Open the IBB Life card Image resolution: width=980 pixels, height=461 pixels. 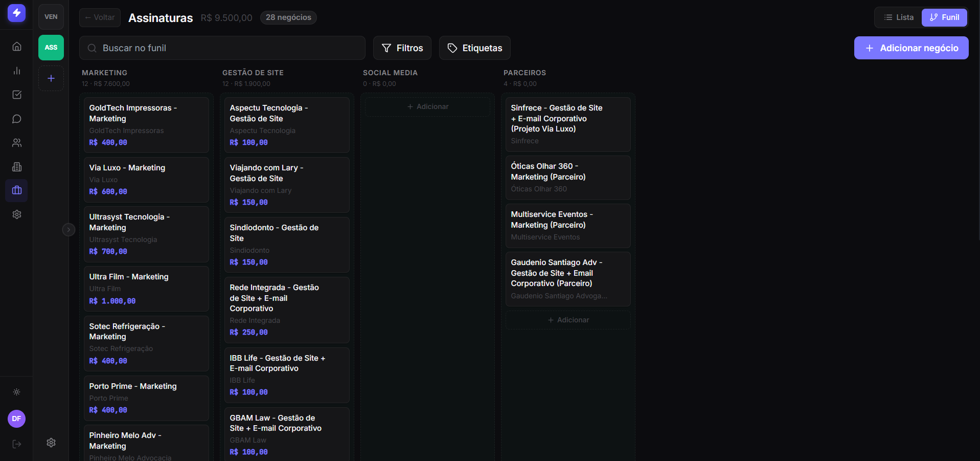tap(287, 375)
